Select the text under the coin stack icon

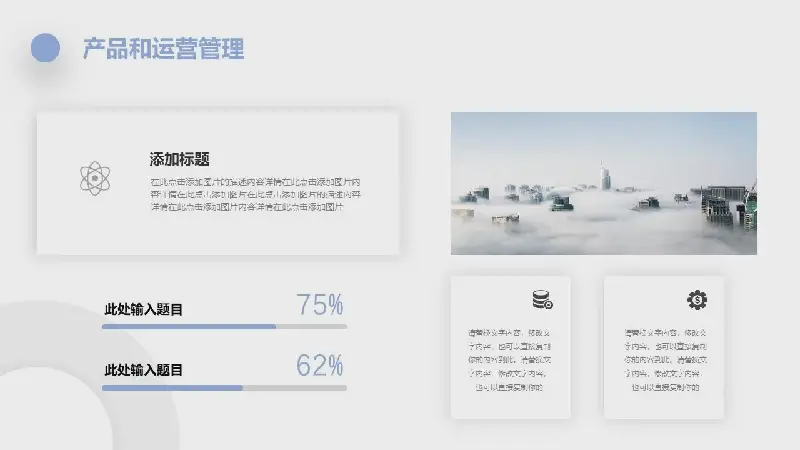pyautogui.click(x=510, y=359)
